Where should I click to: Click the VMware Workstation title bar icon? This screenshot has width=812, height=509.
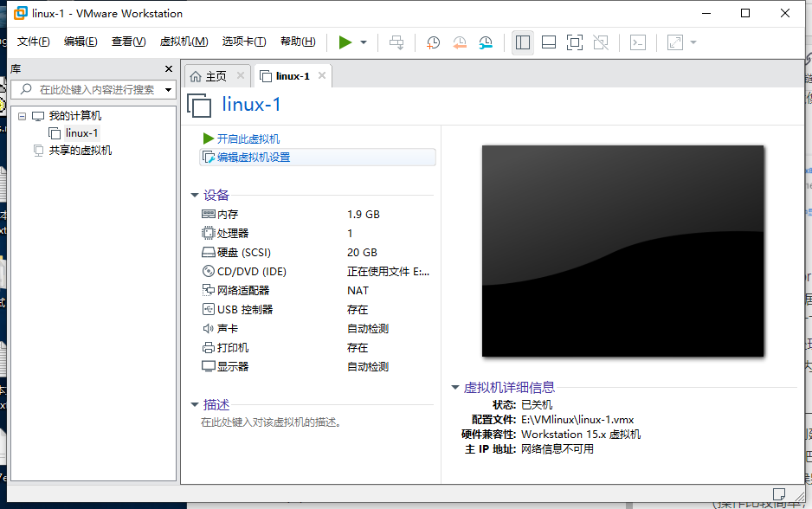[20, 14]
